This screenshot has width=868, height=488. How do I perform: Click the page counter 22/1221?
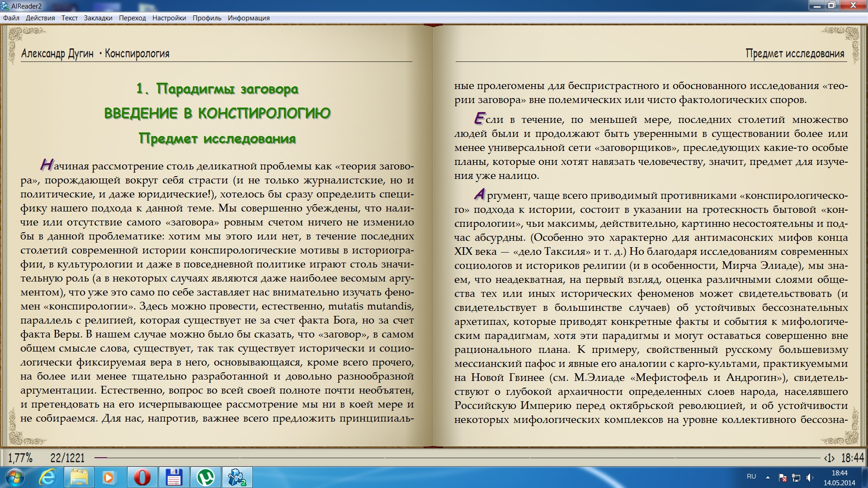pyautogui.click(x=67, y=458)
